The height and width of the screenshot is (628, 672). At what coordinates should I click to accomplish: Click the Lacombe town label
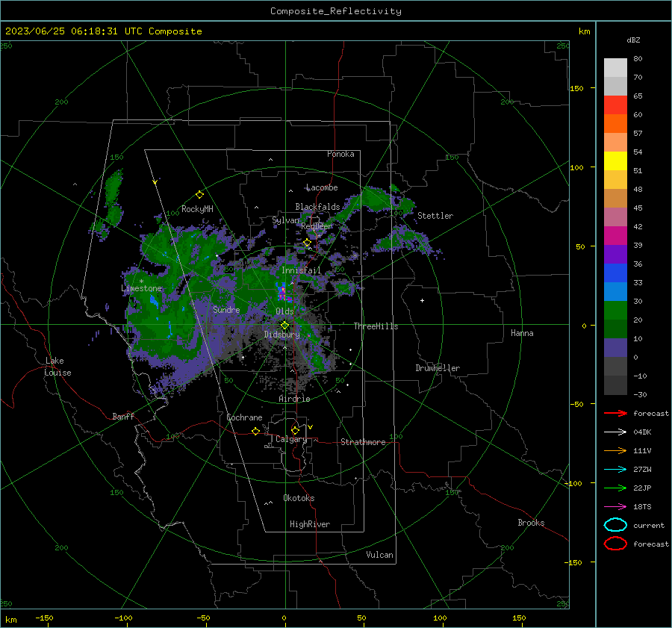322,187
